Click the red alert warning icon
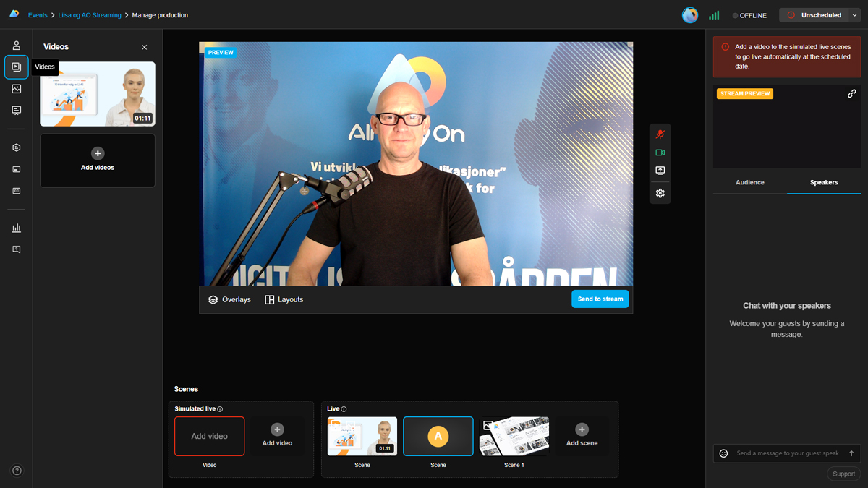Screen dimensions: 868x488 click(x=726, y=47)
